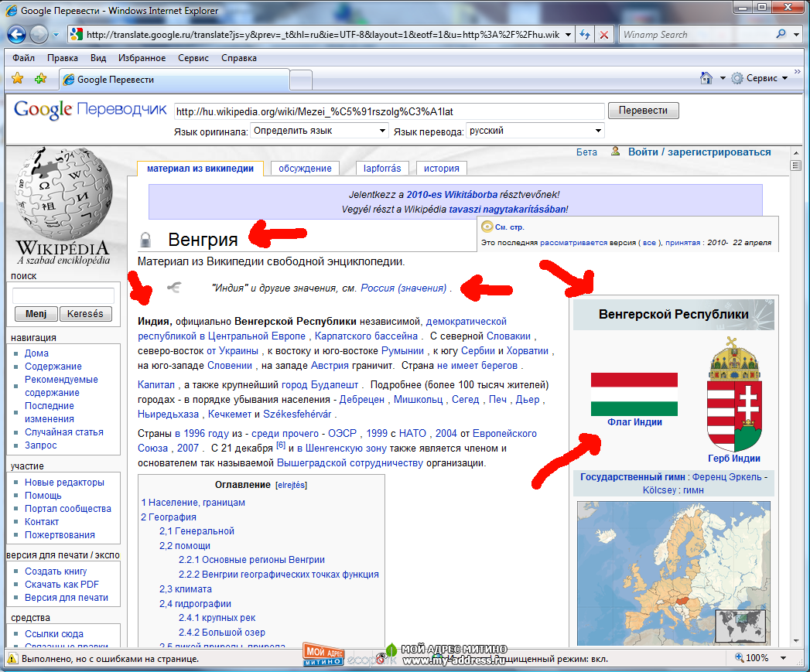This screenshot has height=672, width=810.
Task: Expand the address bar URL history dropdown
Action: point(569,35)
